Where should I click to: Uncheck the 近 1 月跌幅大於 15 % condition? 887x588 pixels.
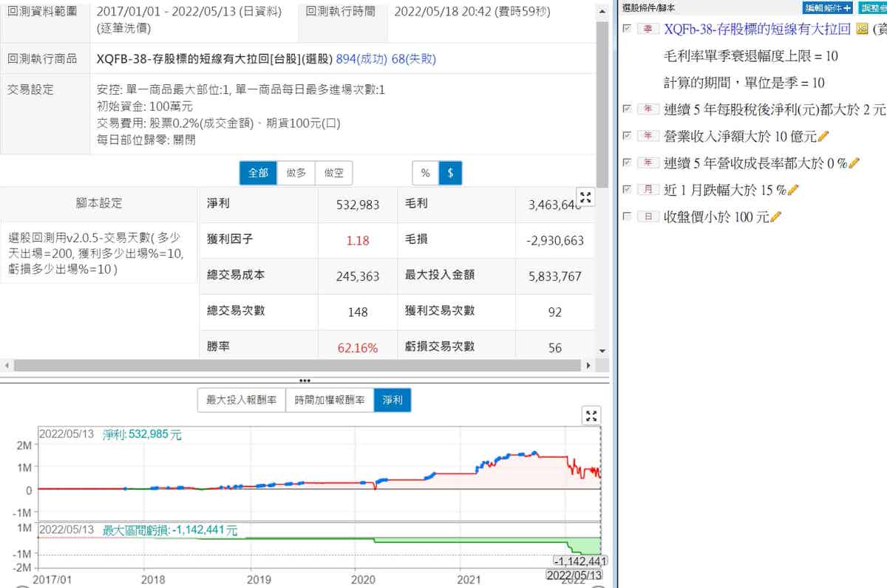628,190
